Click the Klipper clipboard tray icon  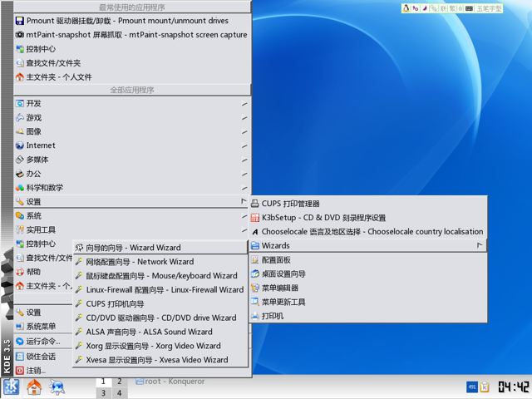[x=485, y=387]
